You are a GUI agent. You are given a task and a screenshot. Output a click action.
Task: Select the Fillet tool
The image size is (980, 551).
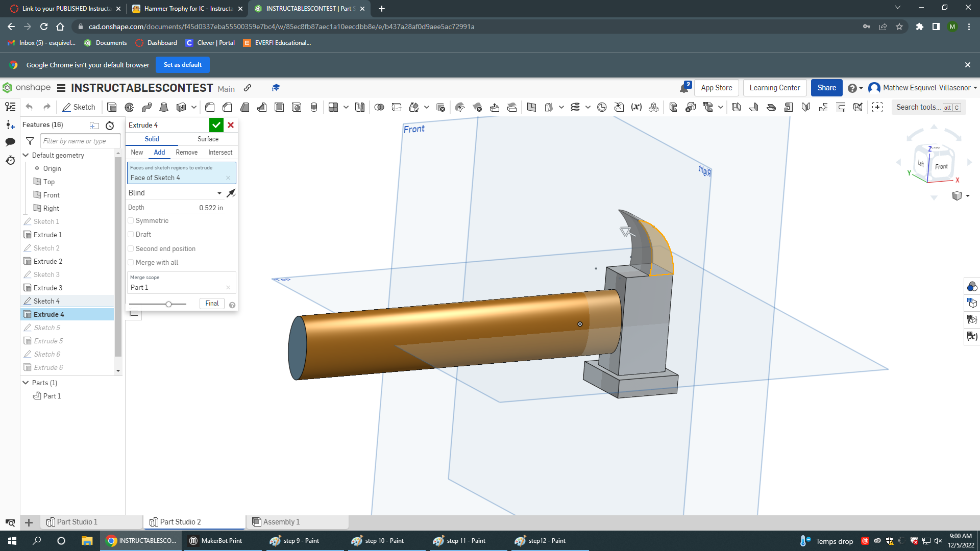210,107
